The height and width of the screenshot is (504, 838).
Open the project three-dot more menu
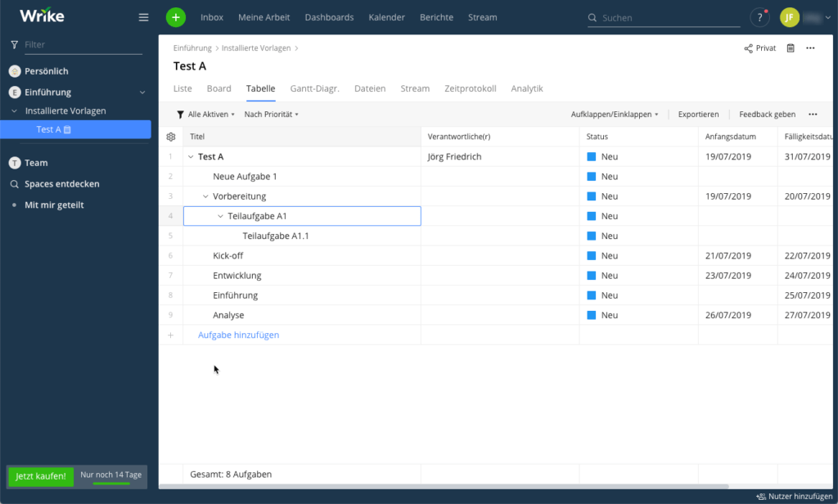[x=810, y=48]
